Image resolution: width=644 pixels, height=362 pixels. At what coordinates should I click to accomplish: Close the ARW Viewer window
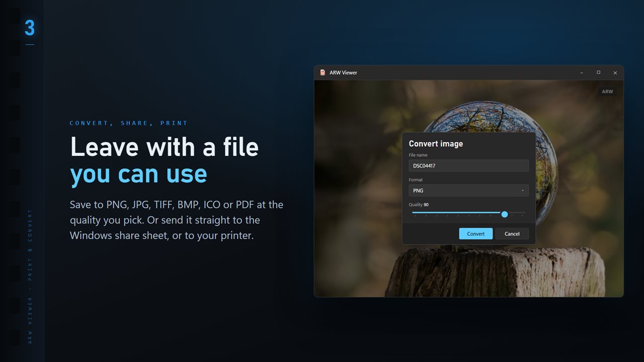tap(615, 72)
